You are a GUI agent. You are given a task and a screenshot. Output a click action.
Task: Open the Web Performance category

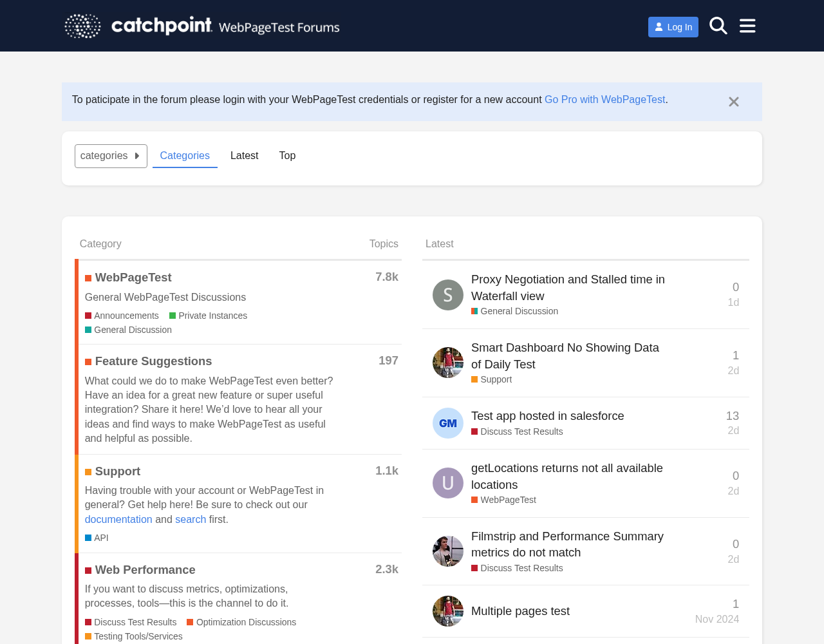tap(145, 570)
